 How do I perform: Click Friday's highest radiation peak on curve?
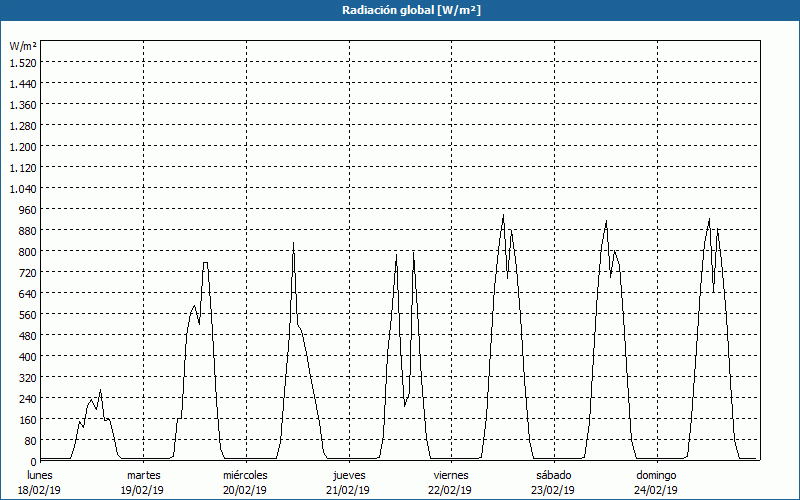point(503,215)
